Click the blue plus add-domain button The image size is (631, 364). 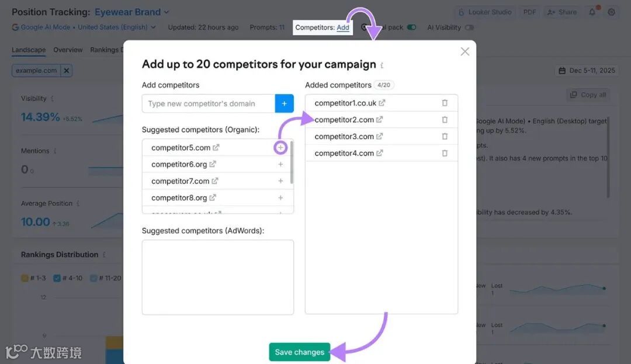tap(284, 103)
